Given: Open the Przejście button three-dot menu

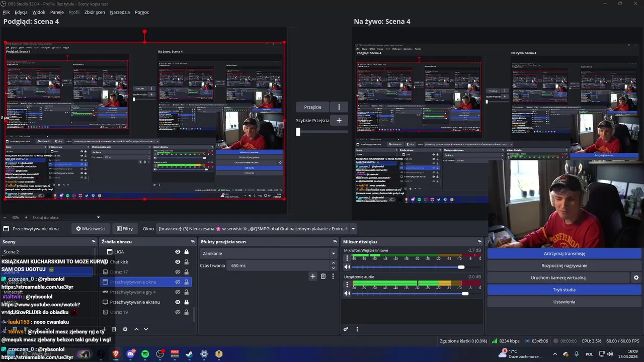Looking at the screenshot, I should pos(339,107).
